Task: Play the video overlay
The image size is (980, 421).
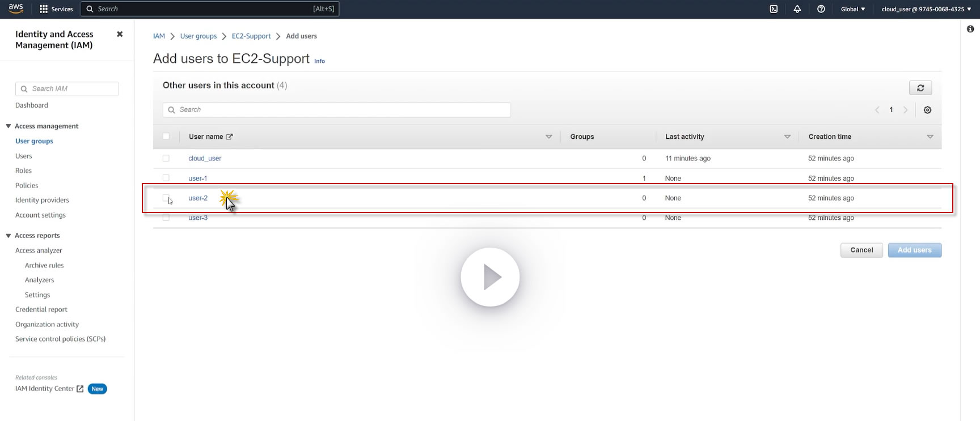Action: point(490,277)
